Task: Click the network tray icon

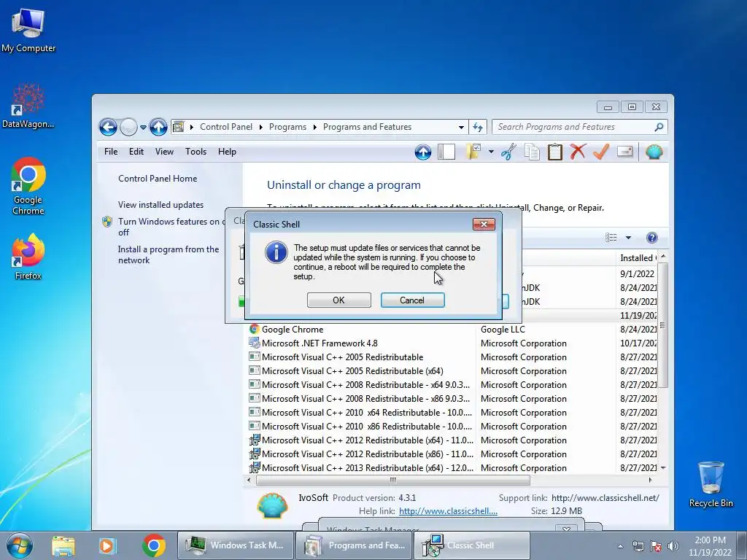Action: [638, 546]
